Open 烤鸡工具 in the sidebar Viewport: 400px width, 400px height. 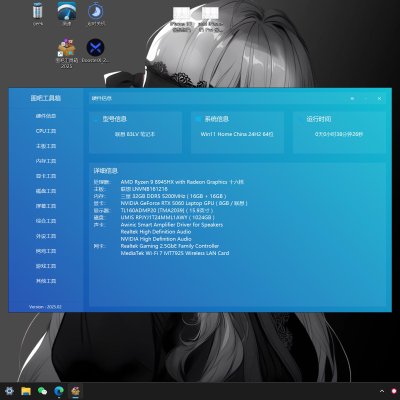[46, 251]
